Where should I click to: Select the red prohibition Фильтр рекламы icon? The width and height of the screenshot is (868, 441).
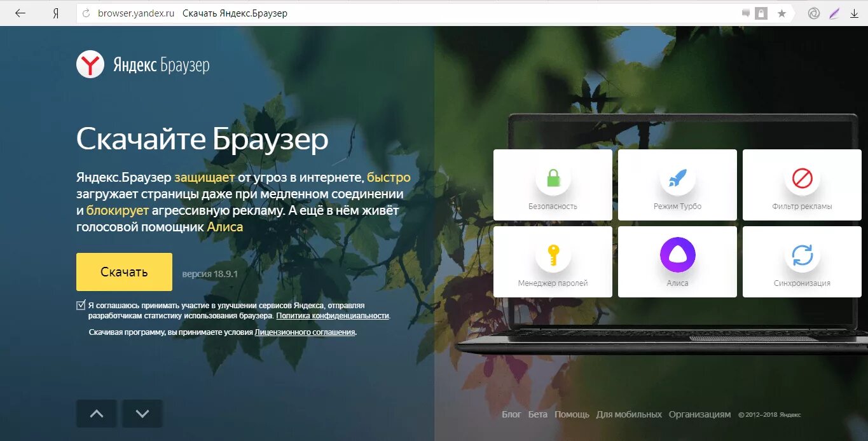click(x=802, y=179)
